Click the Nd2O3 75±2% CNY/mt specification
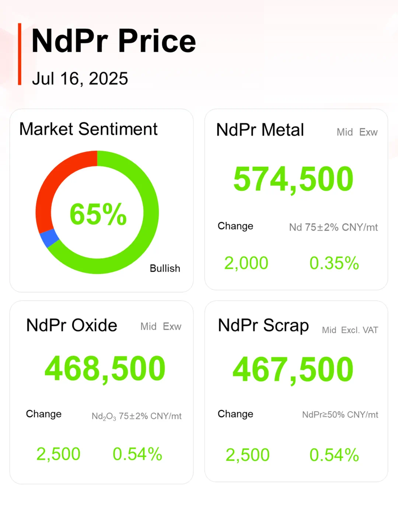The image size is (398, 532). pyautogui.click(x=136, y=416)
